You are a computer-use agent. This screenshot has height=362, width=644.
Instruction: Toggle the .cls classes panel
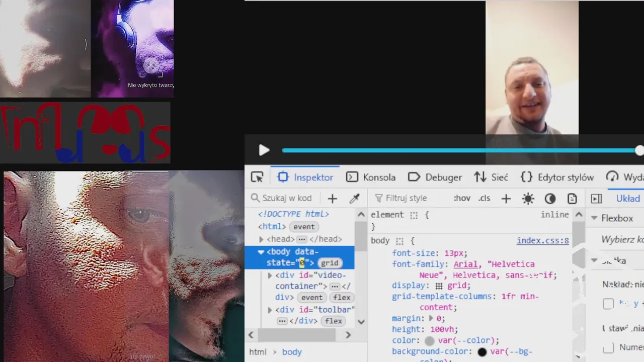tap(484, 198)
